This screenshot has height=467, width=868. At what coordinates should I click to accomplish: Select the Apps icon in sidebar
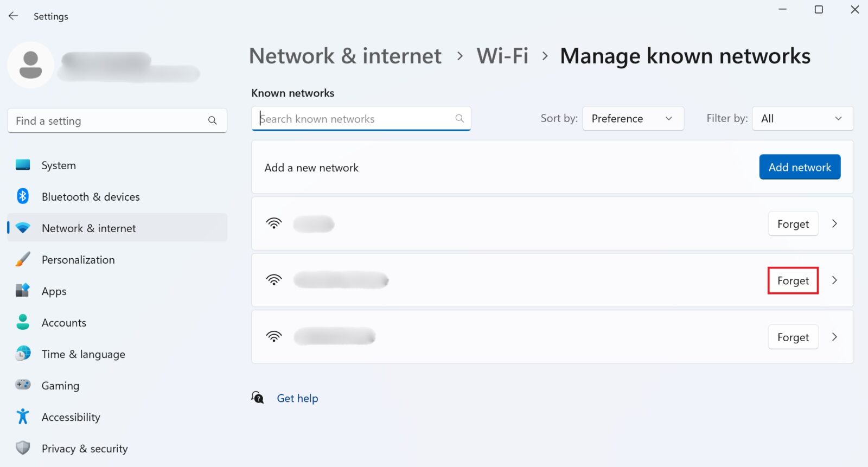click(x=22, y=291)
